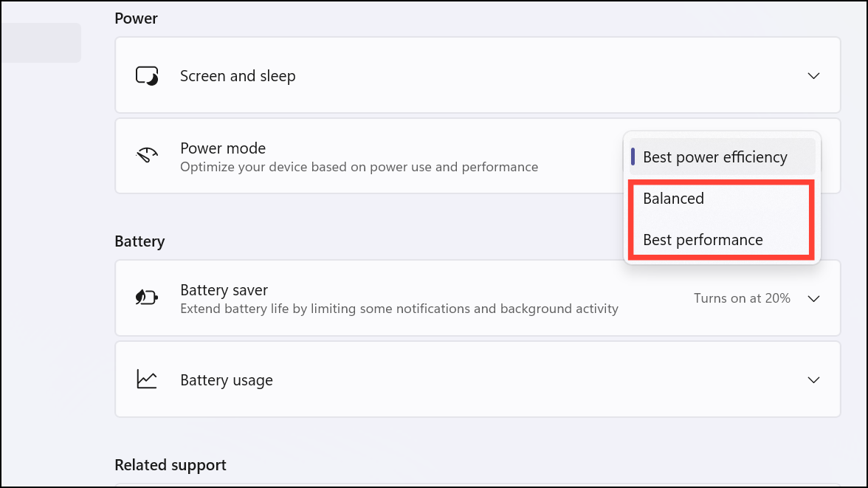Viewport: 868px width, 488px height.
Task: Click the collapsed sidebar item top left
Action: [41, 42]
